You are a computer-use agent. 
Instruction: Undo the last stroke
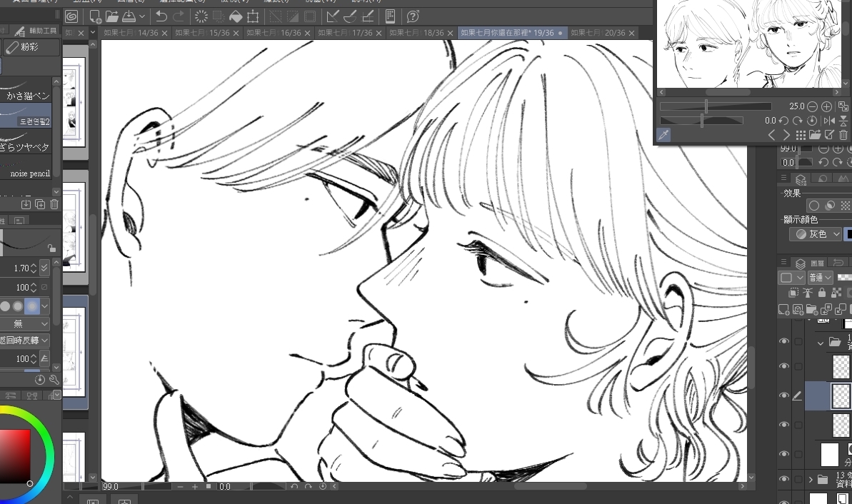point(161,17)
